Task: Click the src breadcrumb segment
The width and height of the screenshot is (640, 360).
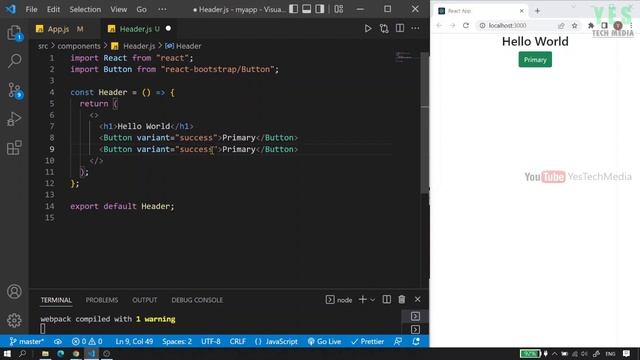Action: point(43,46)
